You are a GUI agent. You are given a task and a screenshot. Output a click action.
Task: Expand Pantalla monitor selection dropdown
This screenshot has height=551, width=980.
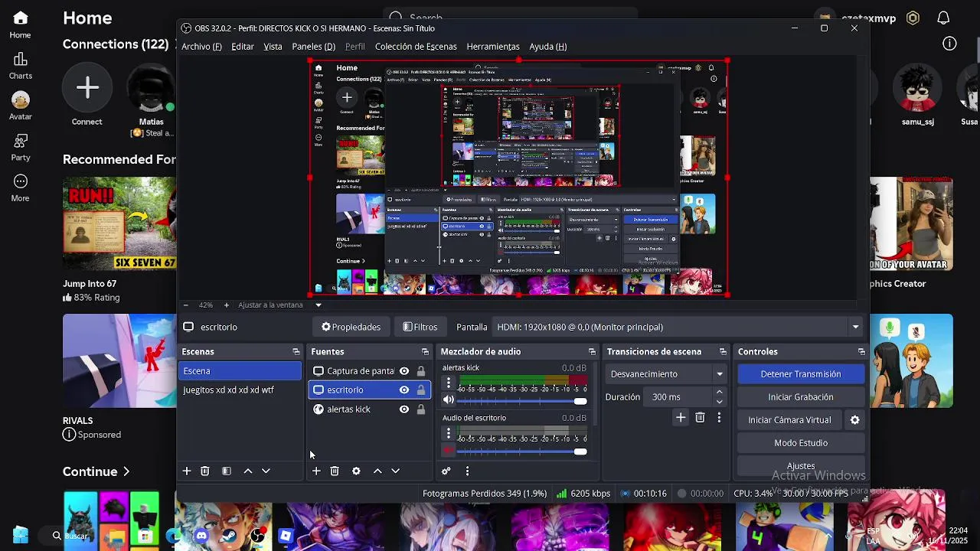tap(855, 328)
